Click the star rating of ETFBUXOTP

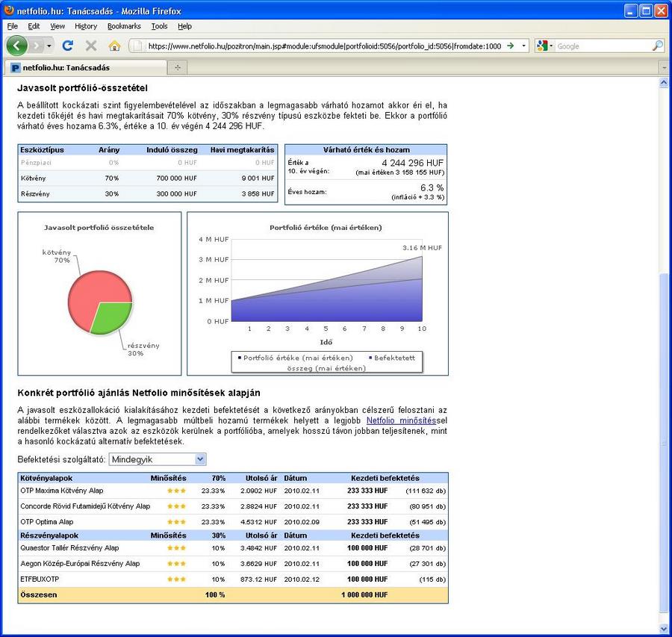point(176,579)
